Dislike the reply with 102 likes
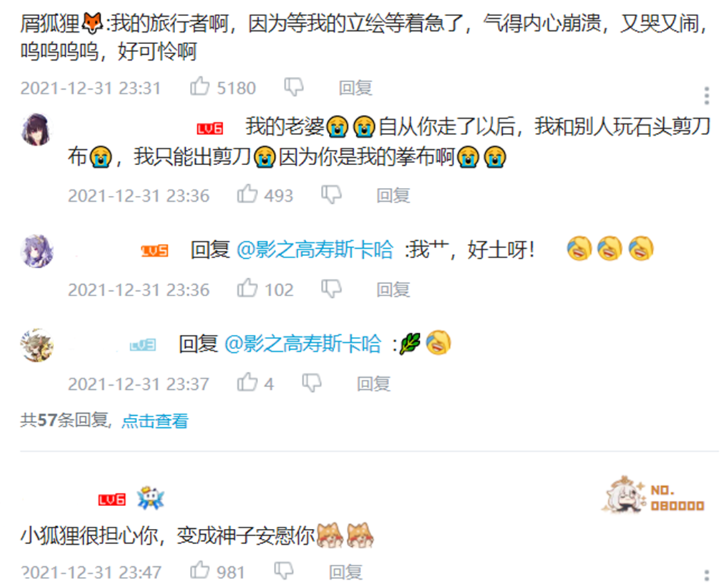The height and width of the screenshot is (583, 728). pyautogui.click(x=332, y=289)
